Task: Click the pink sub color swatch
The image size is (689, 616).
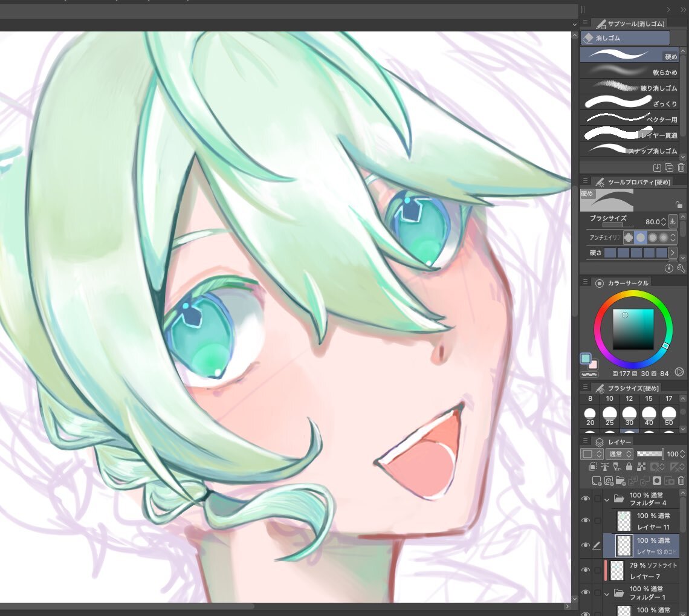Action: click(x=594, y=365)
